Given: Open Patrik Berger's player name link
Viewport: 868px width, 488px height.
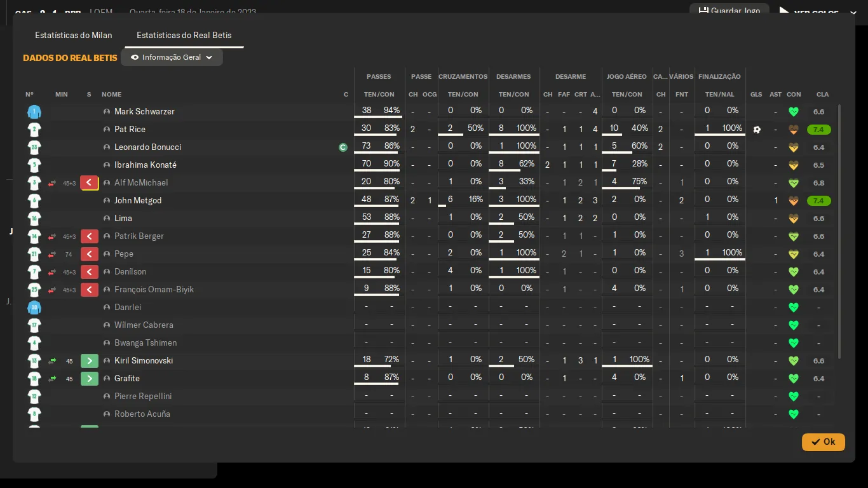Looking at the screenshot, I should coord(139,236).
